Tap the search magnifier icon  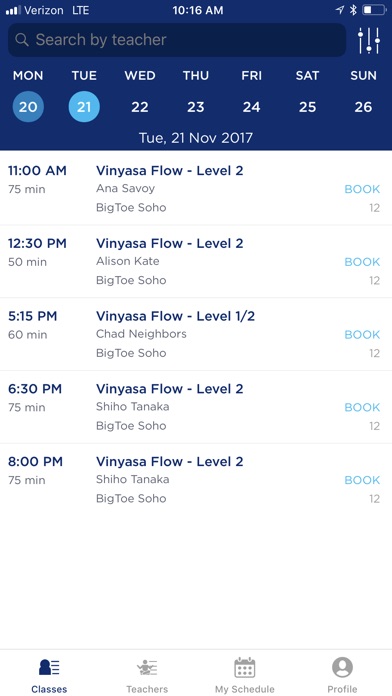point(21,40)
